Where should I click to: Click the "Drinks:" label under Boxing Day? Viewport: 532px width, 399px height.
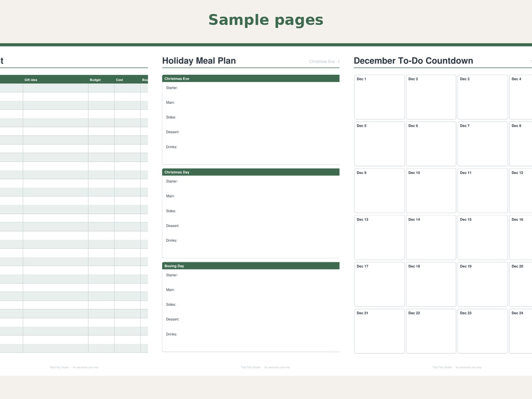pos(171,334)
